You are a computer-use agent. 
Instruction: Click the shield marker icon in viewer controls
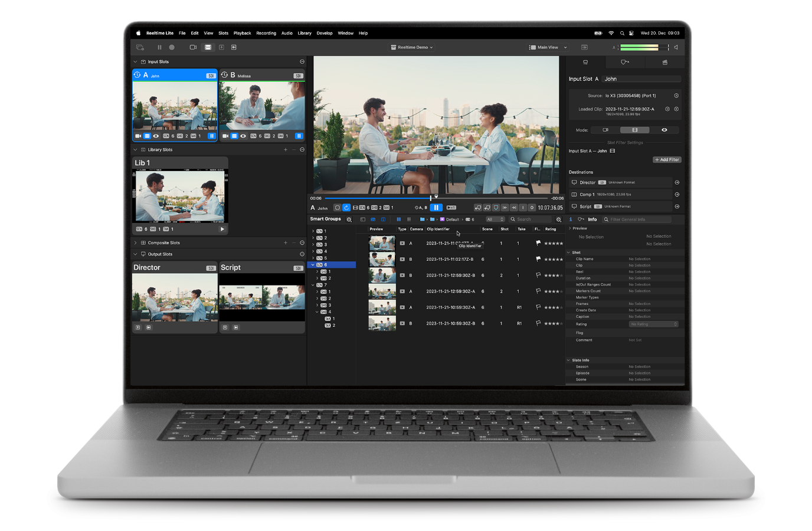(x=496, y=208)
